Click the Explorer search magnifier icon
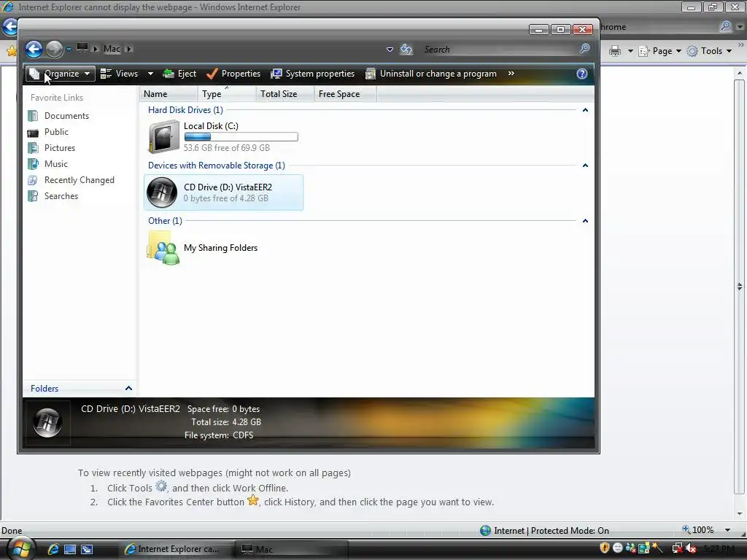747x560 pixels. [584, 49]
